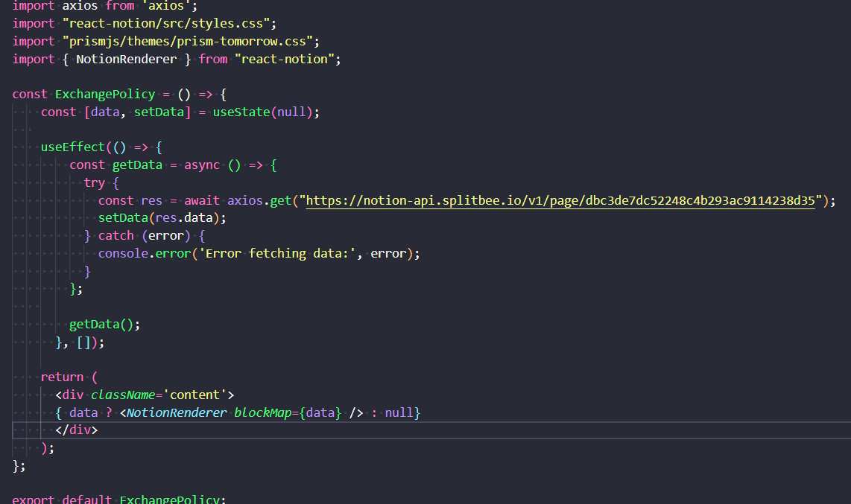Click "prismjs/themes/prism-tomorrow.css" import path
851x504 pixels.
(188, 42)
